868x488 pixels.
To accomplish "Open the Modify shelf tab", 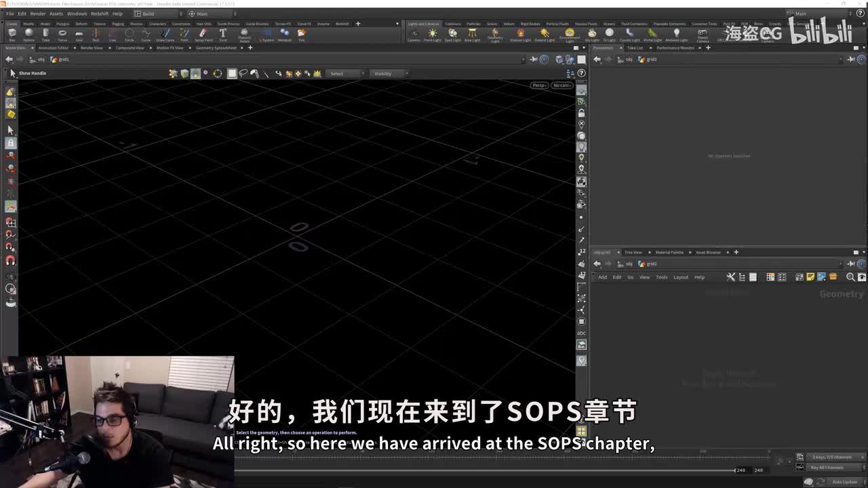I will pyautogui.click(x=28, y=24).
